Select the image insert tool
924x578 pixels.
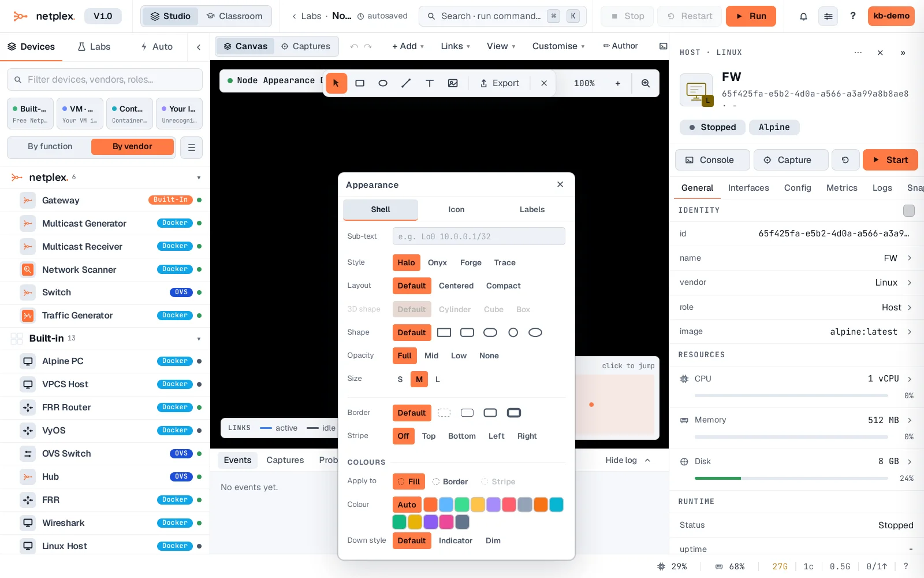[453, 83]
